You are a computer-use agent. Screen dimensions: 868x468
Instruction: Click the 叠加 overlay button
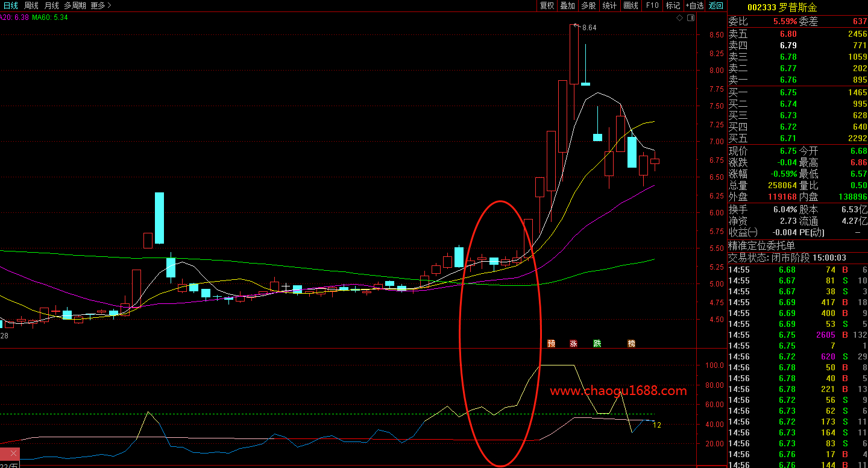[567, 5]
